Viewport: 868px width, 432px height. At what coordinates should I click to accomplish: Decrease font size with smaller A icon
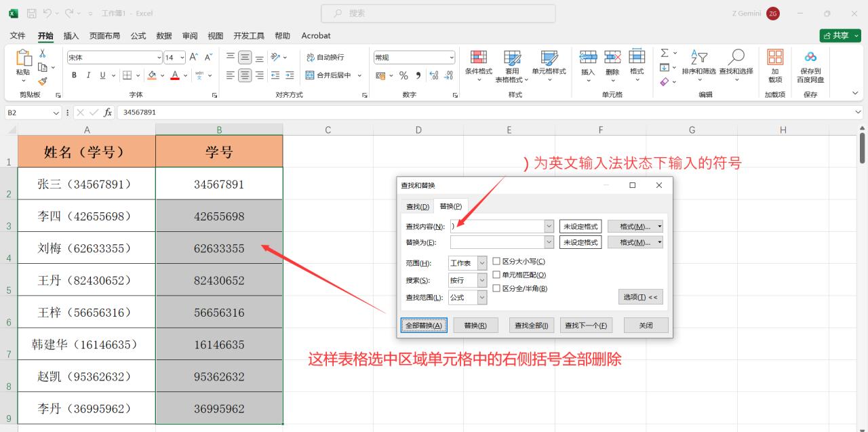click(x=209, y=58)
